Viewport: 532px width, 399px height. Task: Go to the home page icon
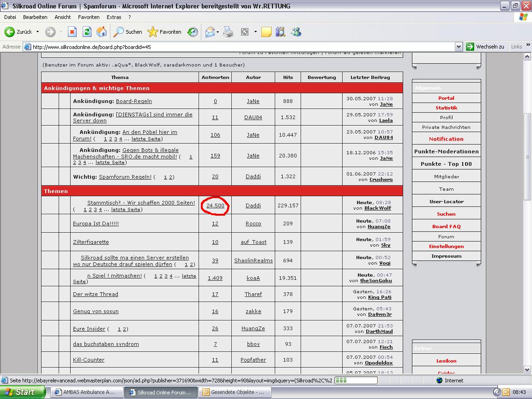(x=102, y=32)
